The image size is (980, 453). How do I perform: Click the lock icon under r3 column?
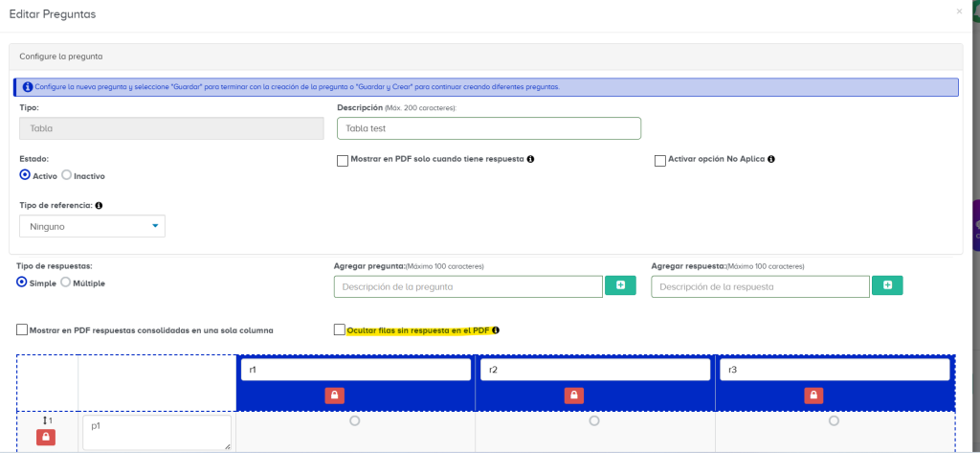[x=813, y=396]
